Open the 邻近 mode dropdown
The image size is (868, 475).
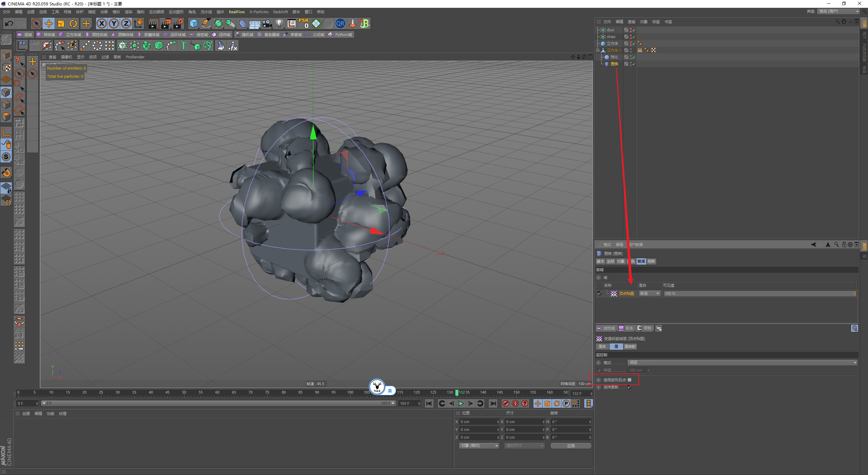click(x=743, y=363)
